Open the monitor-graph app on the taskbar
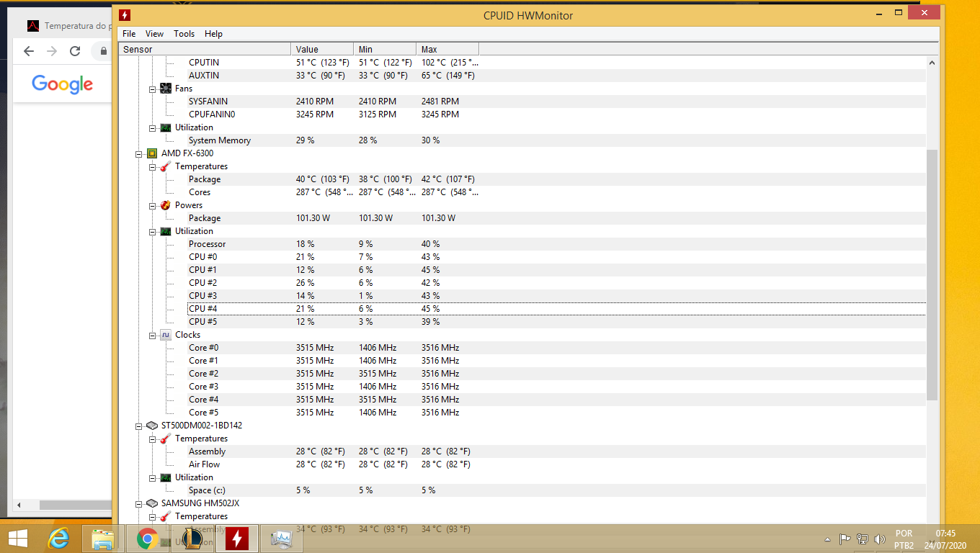Screen dimensions: 980x553 coord(280,539)
